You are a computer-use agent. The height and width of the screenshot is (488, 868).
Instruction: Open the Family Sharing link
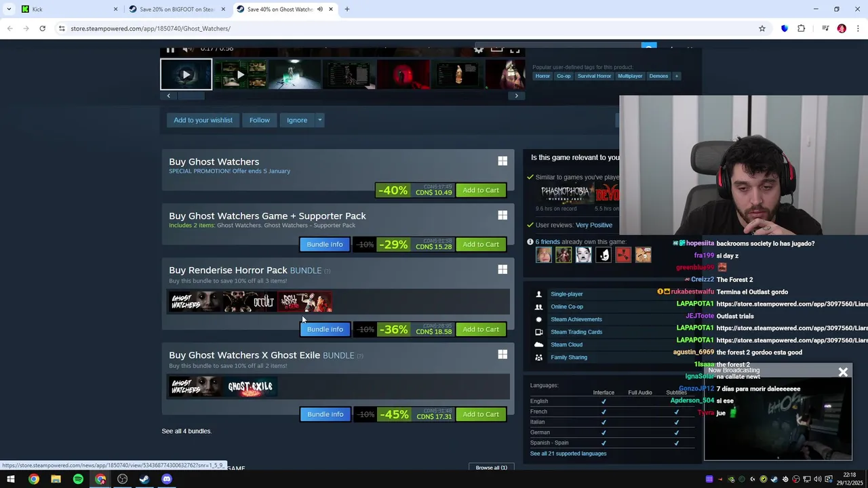click(569, 357)
